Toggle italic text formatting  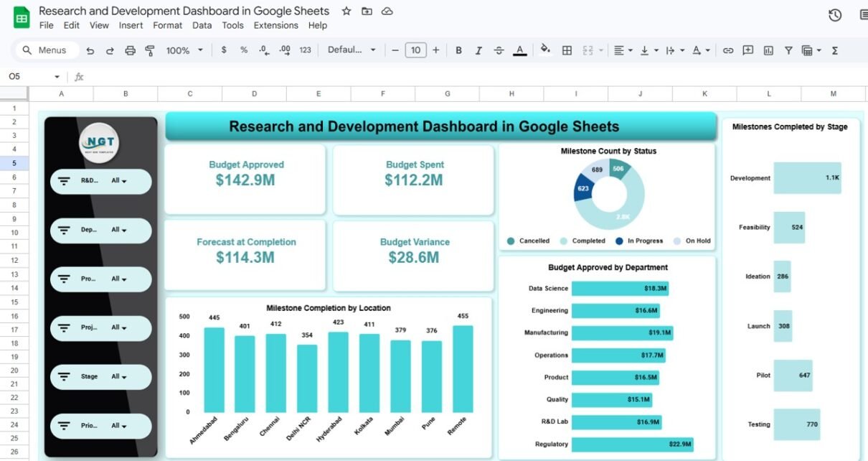click(x=478, y=50)
